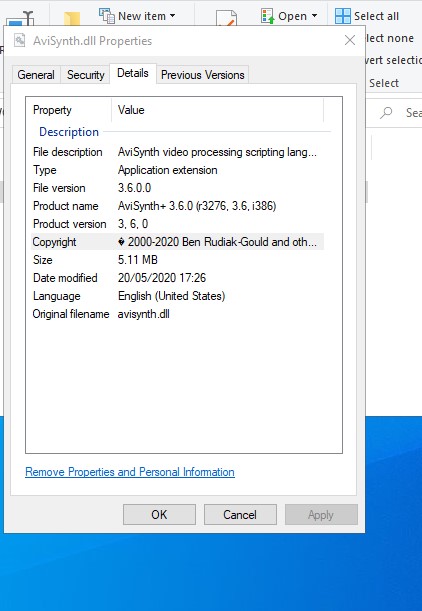The height and width of the screenshot is (611, 422).
Task: Select the Details tab
Action: [x=133, y=73]
